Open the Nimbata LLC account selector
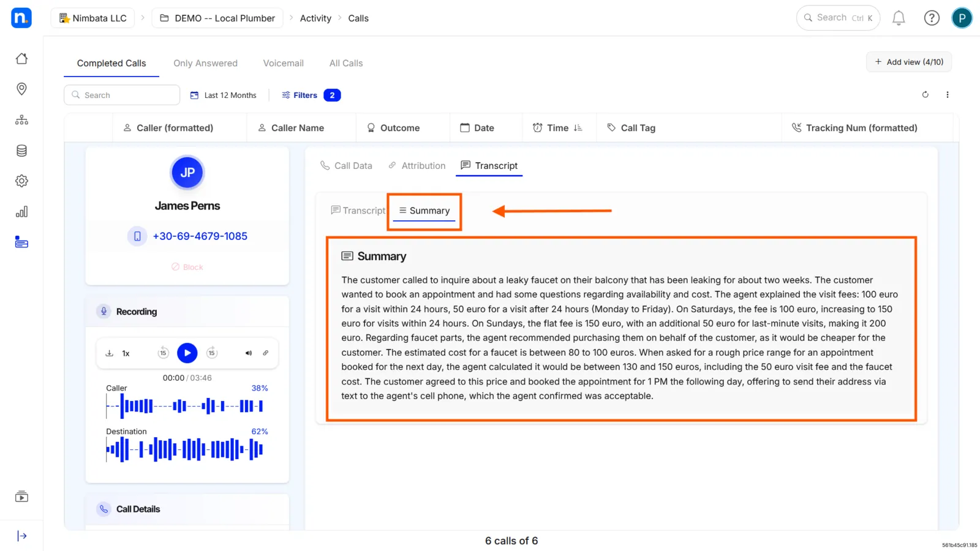980x551 pixels. click(x=93, y=18)
